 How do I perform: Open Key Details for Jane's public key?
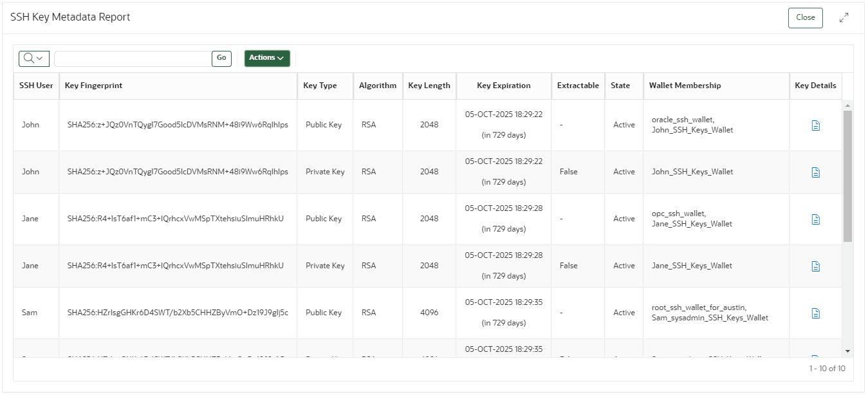coord(815,219)
